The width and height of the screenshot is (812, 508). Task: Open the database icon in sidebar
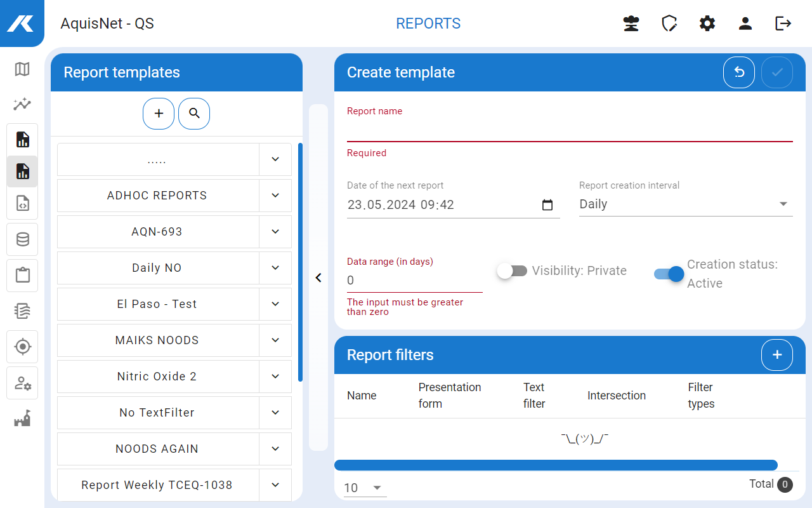point(22,239)
